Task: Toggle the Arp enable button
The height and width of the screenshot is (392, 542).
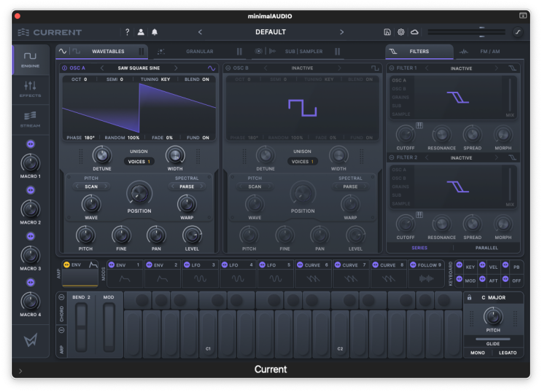Action: [x=61, y=330]
